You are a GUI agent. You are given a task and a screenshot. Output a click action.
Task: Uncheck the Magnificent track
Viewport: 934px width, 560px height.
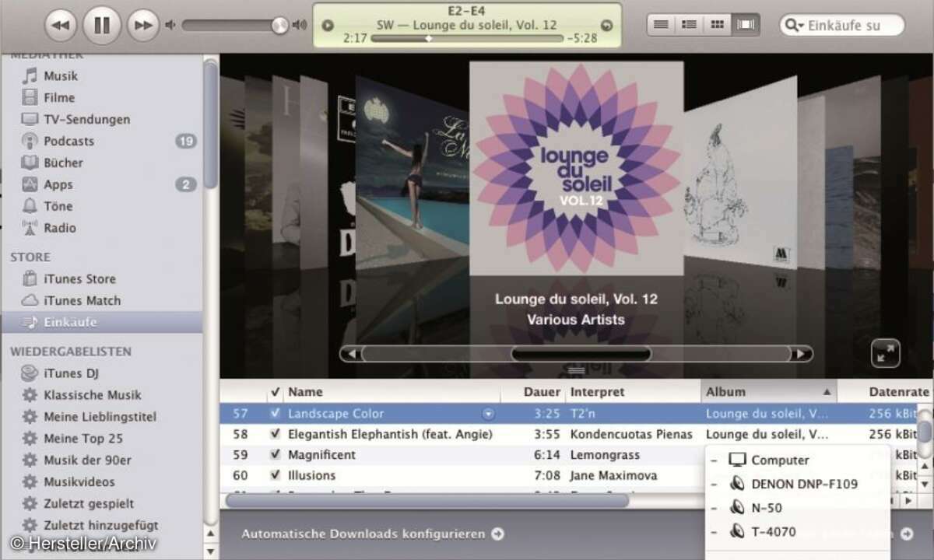[x=275, y=454]
